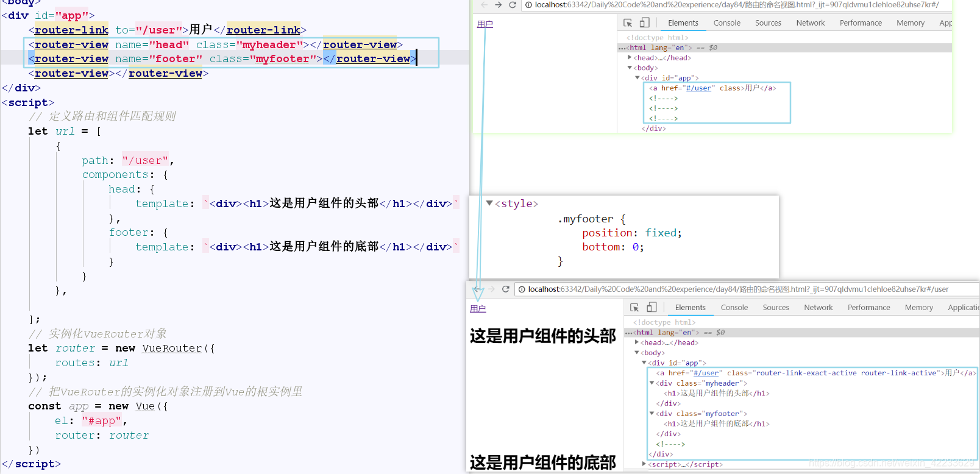Collapse div id=app in lower DOM tree
This screenshot has height=474, width=980.
(644, 363)
